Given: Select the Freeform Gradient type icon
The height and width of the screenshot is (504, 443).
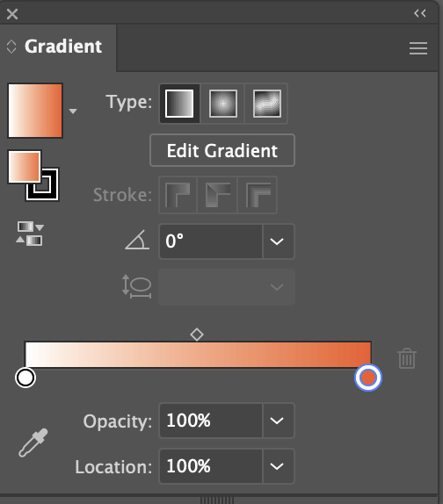Looking at the screenshot, I should pos(266,104).
